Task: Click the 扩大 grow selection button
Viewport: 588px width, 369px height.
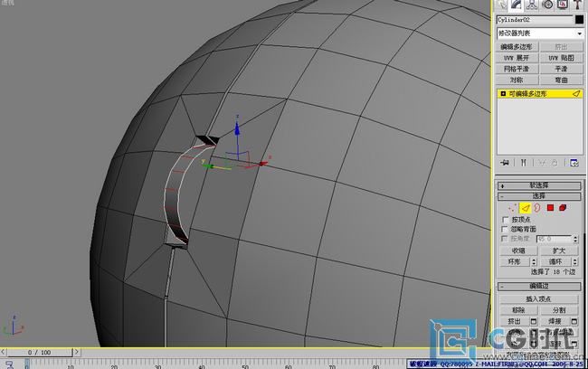Action: click(559, 251)
